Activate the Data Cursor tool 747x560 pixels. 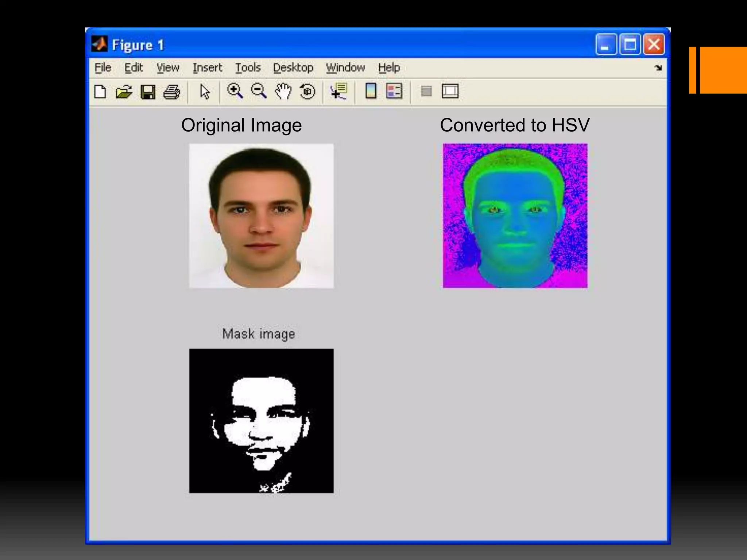339,92
